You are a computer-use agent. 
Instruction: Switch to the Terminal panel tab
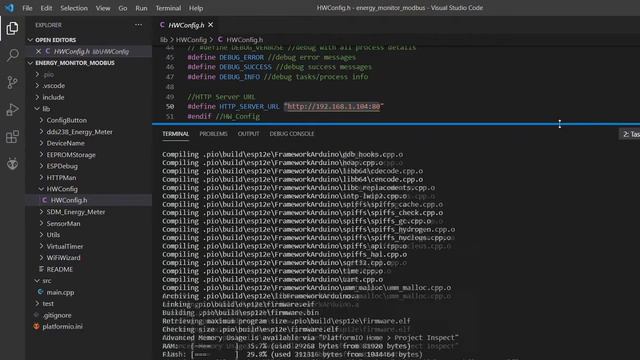(x=176, y=134)
